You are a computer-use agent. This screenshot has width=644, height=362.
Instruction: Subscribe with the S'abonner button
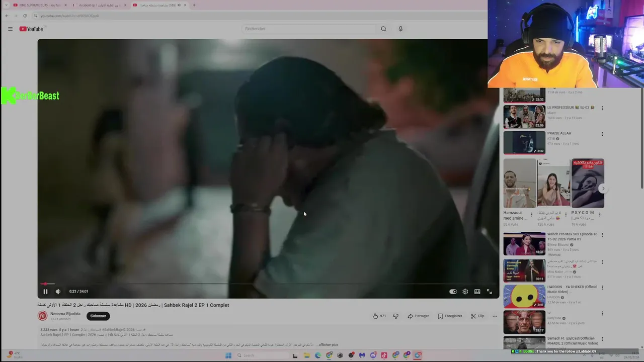click(x=98, y=316)
